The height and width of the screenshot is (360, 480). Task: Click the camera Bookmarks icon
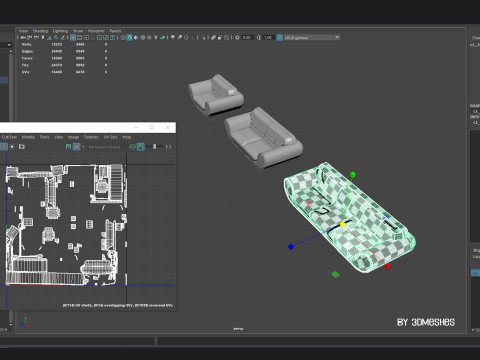43,38
